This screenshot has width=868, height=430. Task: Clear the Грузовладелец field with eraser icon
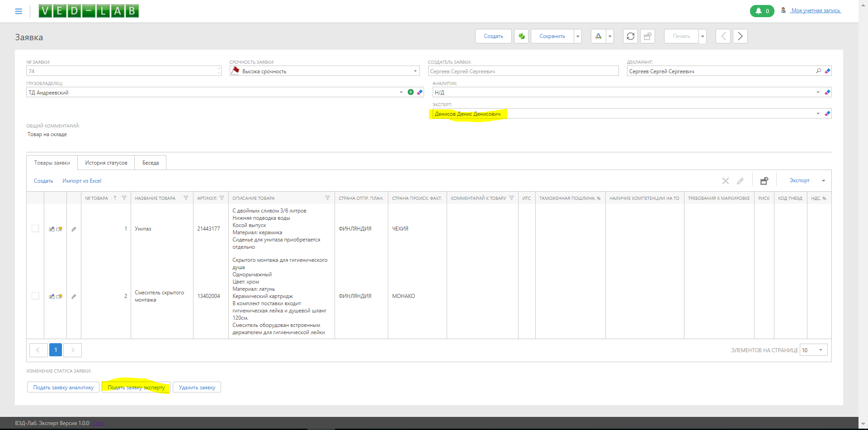pos(420,92)
